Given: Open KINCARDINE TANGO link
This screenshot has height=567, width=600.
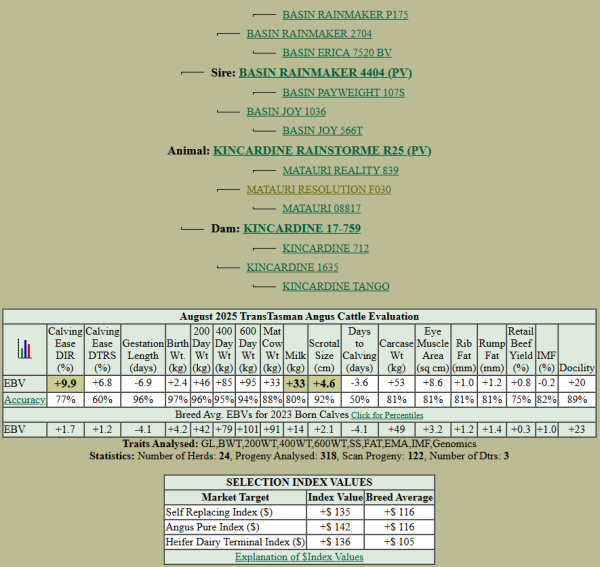Looking at the screenshot, I should coord(336,287).
